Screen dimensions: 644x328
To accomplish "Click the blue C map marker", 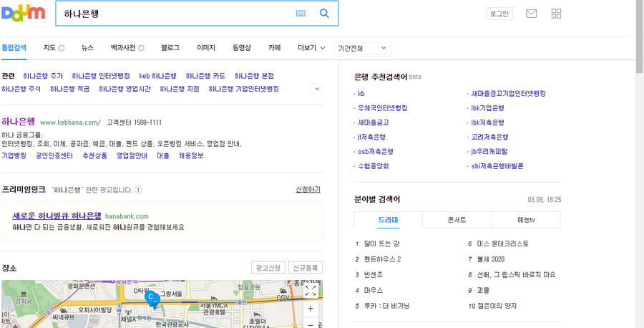I will pos(151,297).
